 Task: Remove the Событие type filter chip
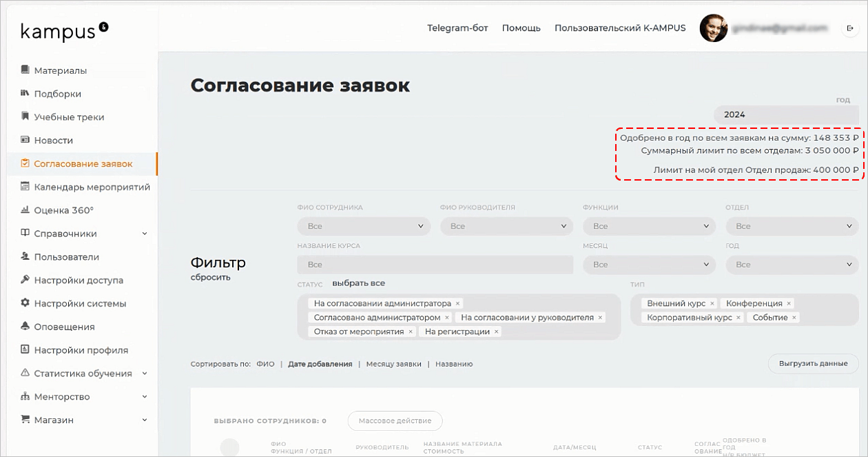794,318
